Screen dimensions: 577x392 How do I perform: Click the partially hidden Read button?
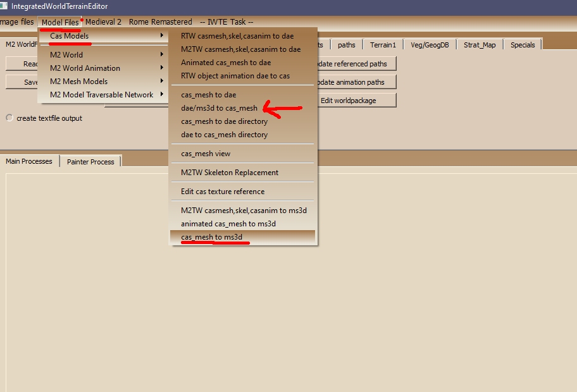point(22,64)
